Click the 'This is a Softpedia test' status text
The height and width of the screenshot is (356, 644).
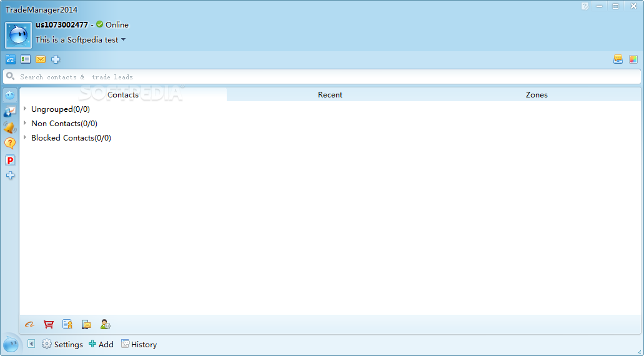point(77,40)
